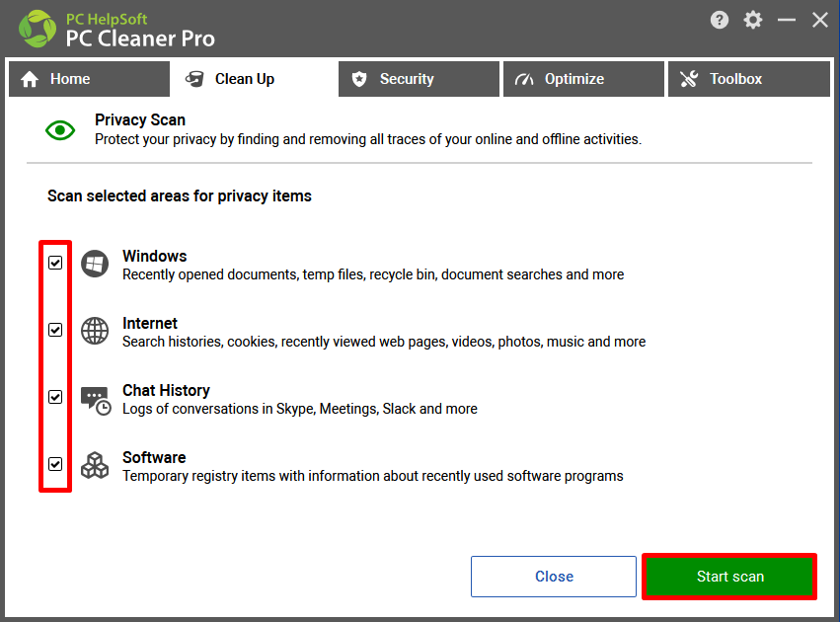Viewport: 840px width, 622px height.
Task: Open settings via the gear icon
Action: click(x=753, y=21)
